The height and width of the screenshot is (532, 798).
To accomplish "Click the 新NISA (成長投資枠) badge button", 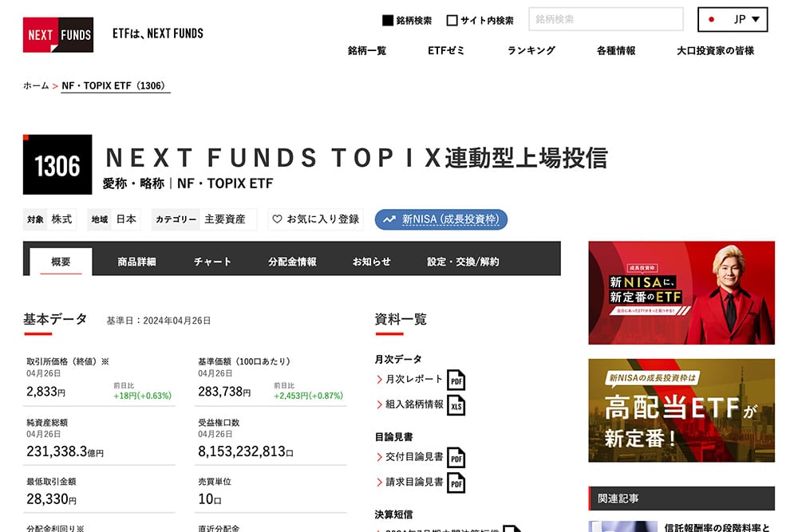I will pos(441,219).
